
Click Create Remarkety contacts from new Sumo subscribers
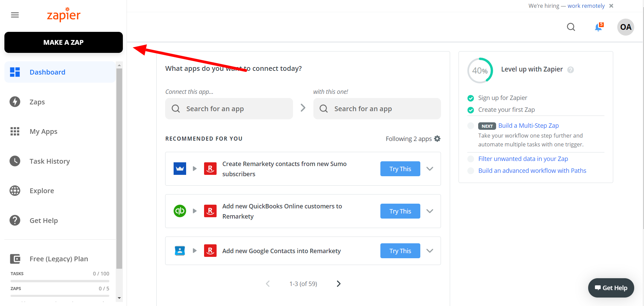284,169
